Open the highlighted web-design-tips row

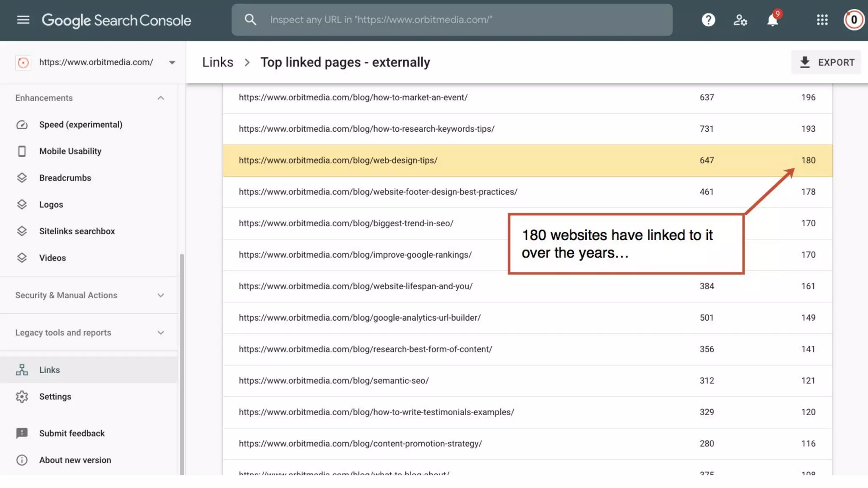pos(338,161)
